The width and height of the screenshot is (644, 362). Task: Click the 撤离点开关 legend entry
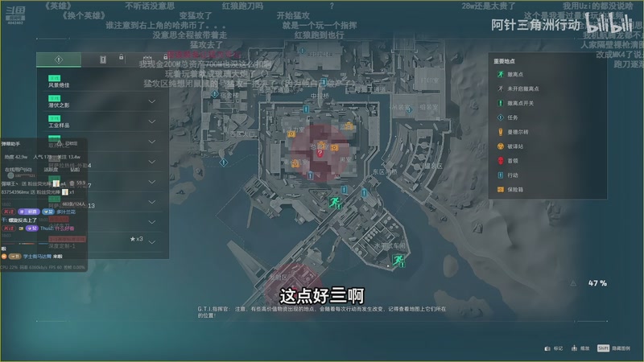click(515, 103)
